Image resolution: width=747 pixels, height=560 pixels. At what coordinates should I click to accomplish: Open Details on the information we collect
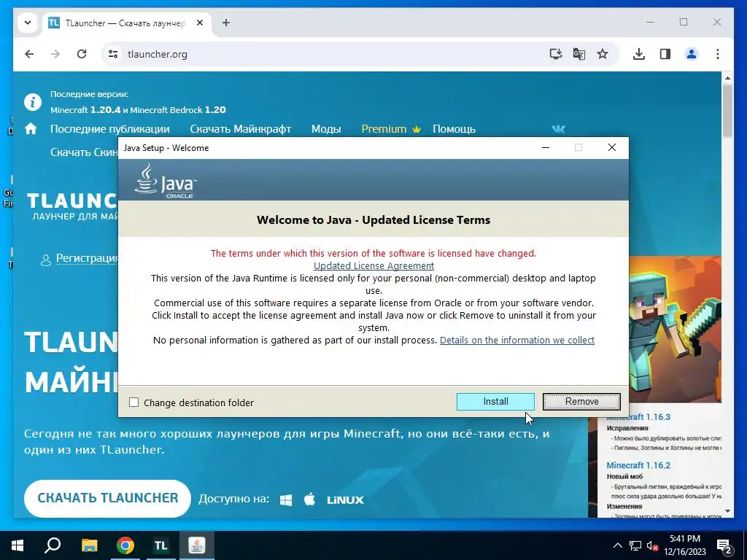click(517, 340)
